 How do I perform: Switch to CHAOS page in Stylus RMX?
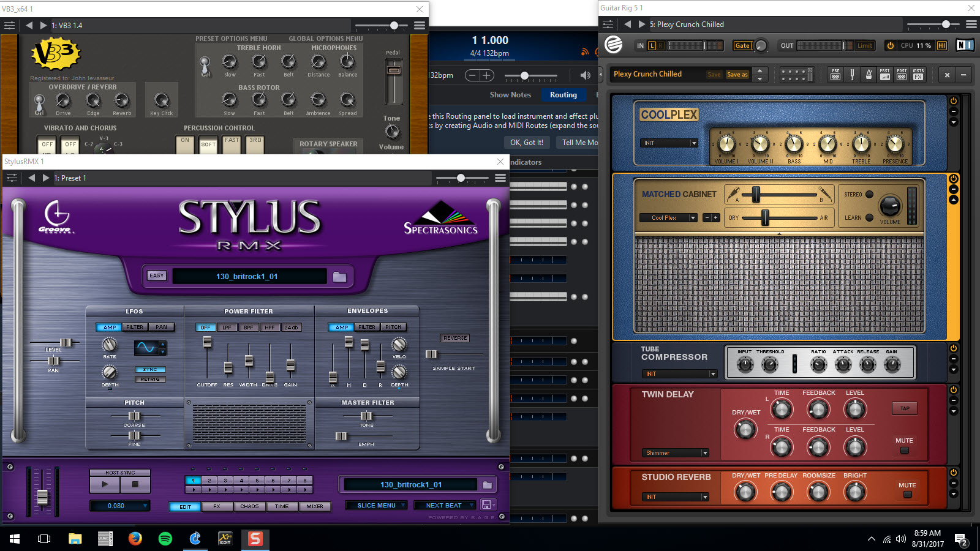[x=249, y=506]
